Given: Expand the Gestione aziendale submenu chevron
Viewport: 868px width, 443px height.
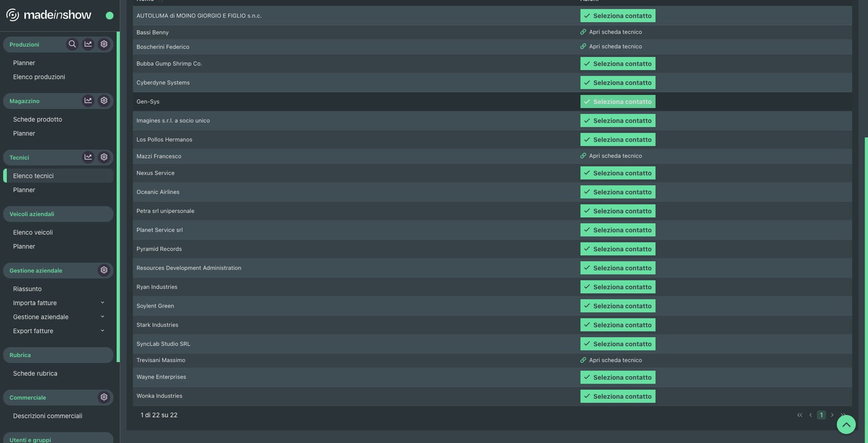Looking at the screenshot, I should (x=102, y=317).
